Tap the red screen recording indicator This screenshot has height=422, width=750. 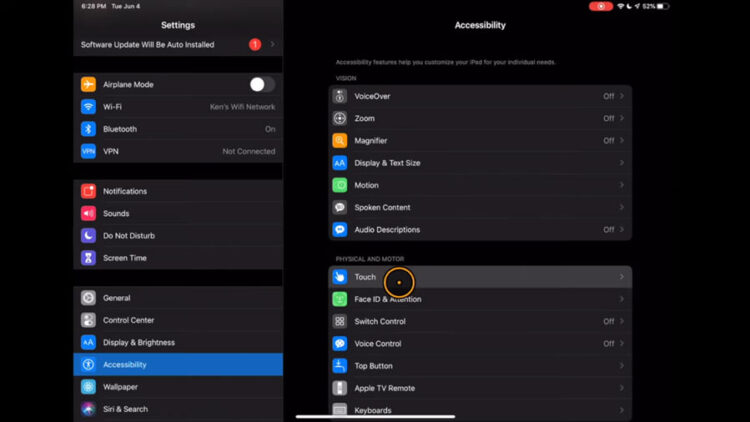click(x=600, y=6)
